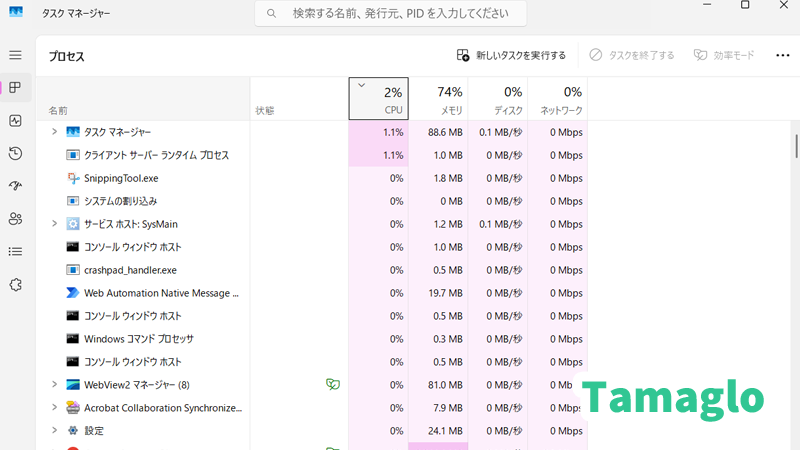Expand the タスク マネージャー process group
Screen dimensions: 800x450
click(54, 132)
